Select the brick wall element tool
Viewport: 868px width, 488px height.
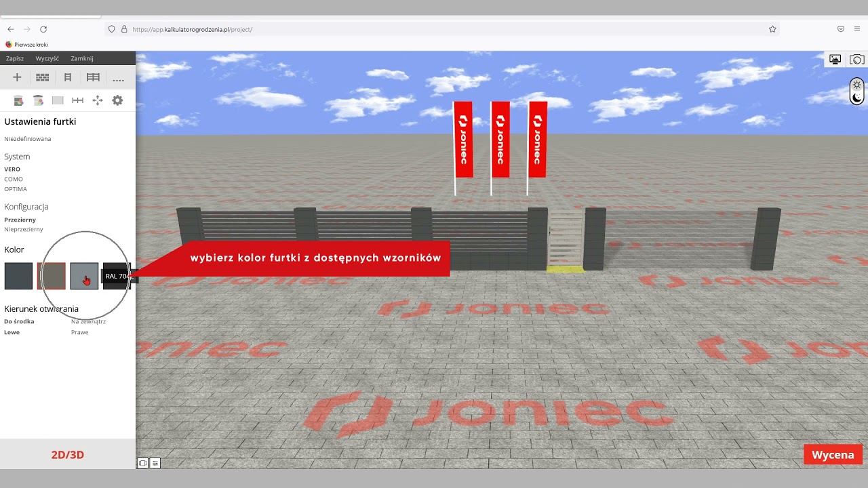(43, 78)
